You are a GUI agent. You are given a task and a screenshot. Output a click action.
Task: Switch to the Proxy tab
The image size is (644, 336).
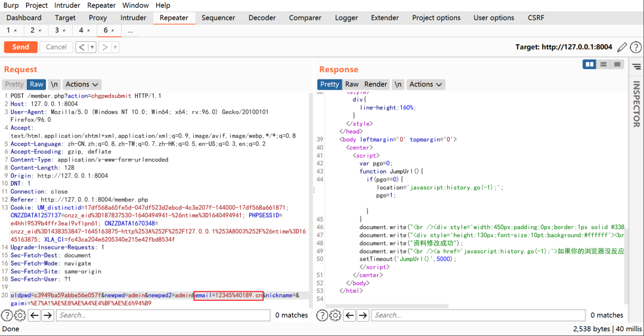98,18
